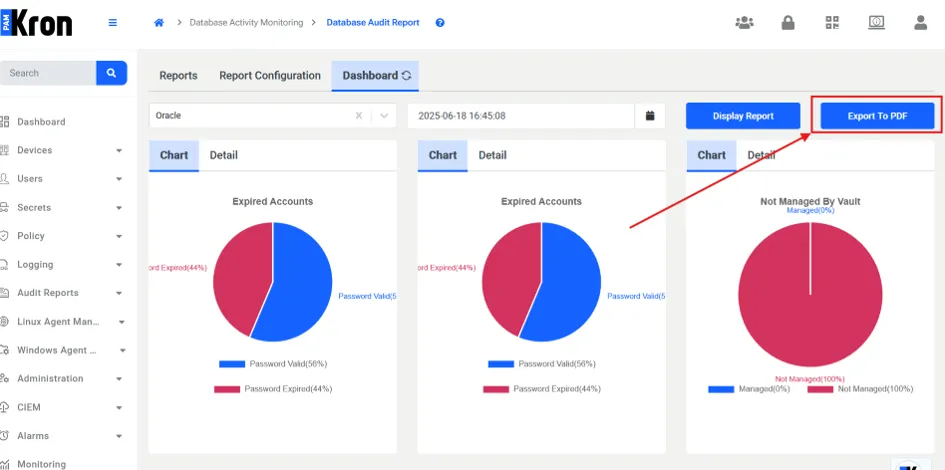
Task: Click the Kron PAM logo
Action: [x=36, y=23]
